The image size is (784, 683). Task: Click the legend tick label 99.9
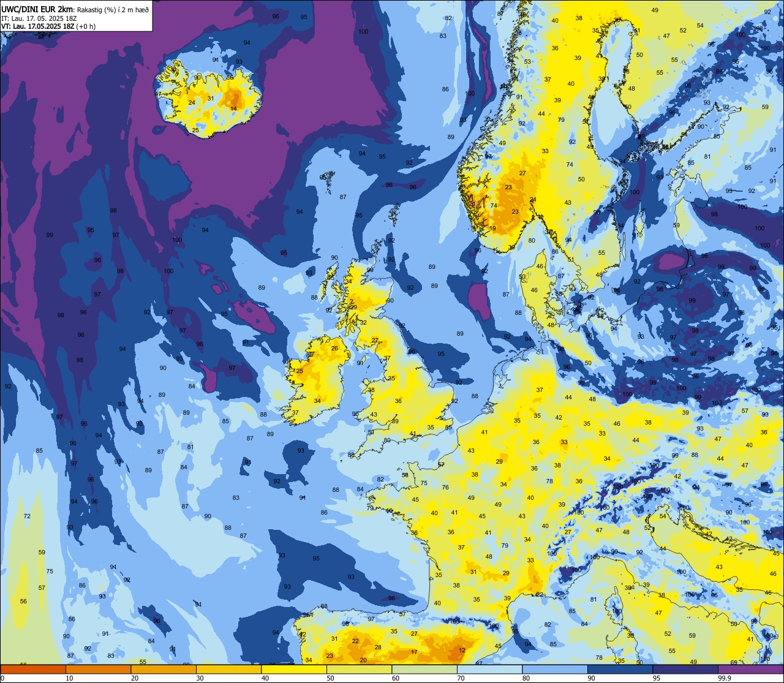[x=725, y=678]
